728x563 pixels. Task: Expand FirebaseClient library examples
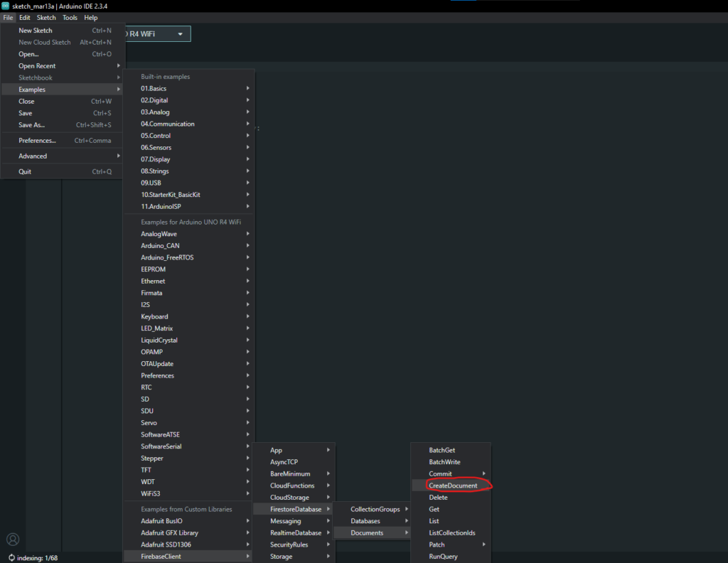point(189,557)
